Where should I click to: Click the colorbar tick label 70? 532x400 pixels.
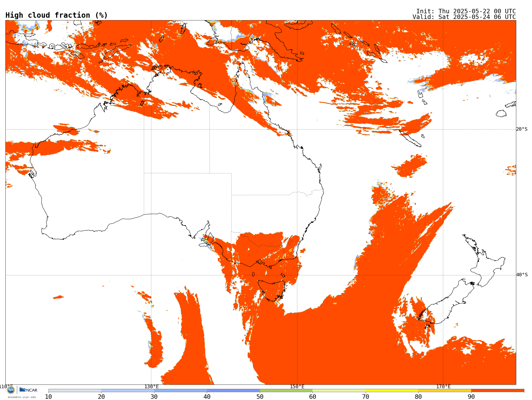[x=366, y=397]
